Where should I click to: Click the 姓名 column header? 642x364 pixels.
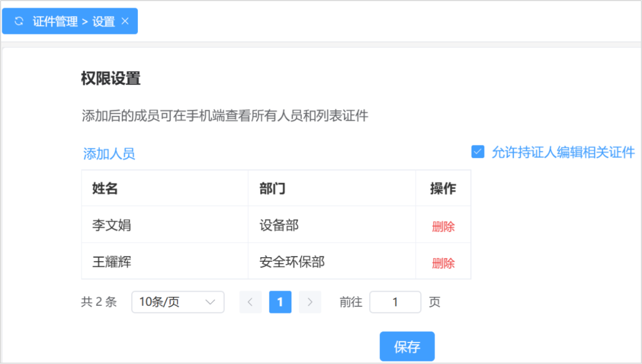tap(105, 189)
